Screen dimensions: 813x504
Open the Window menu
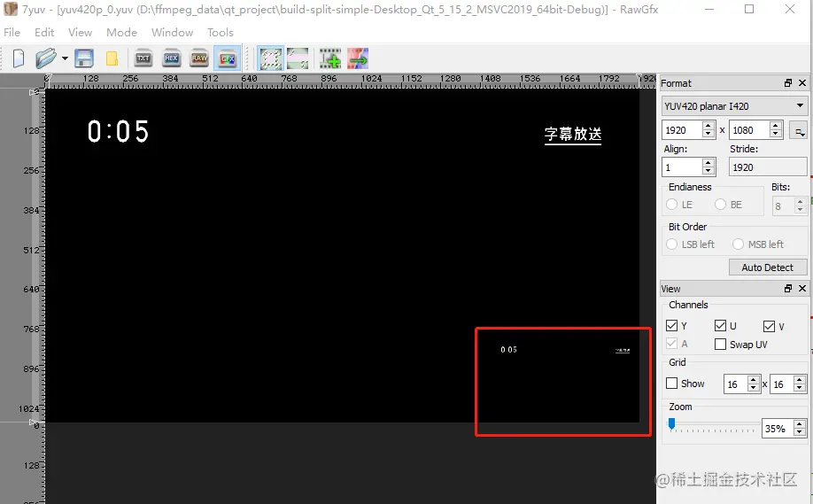[172, 32]
